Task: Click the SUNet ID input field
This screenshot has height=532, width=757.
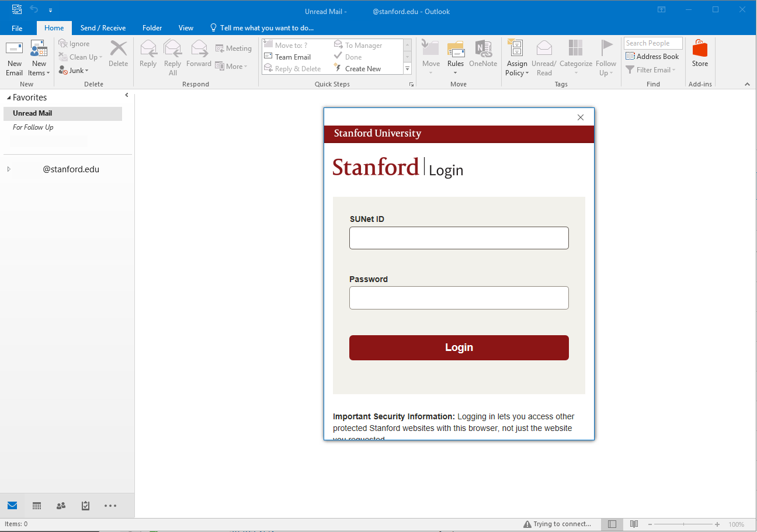Action: point(459,238)
